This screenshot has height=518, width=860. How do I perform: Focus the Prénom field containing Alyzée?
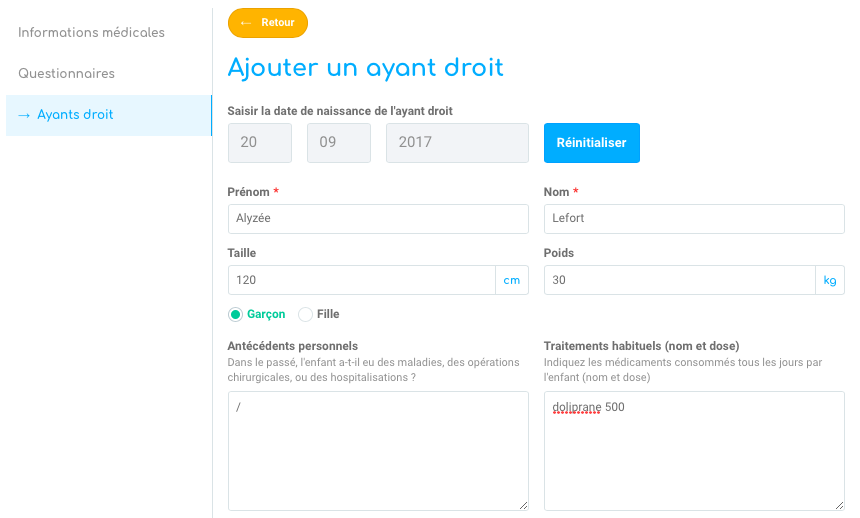point(378,219)
